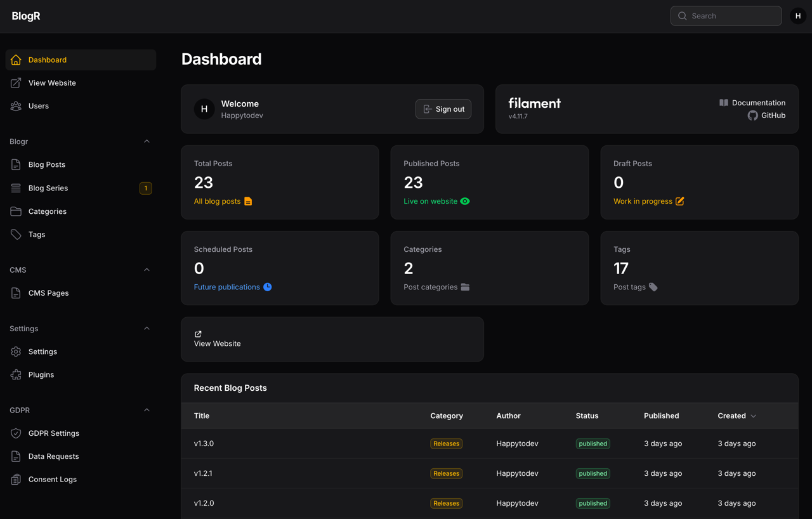This screenshot has width=812, height=519.
Task: Open GDPR Settings shield icon
Action: (16, 433)
